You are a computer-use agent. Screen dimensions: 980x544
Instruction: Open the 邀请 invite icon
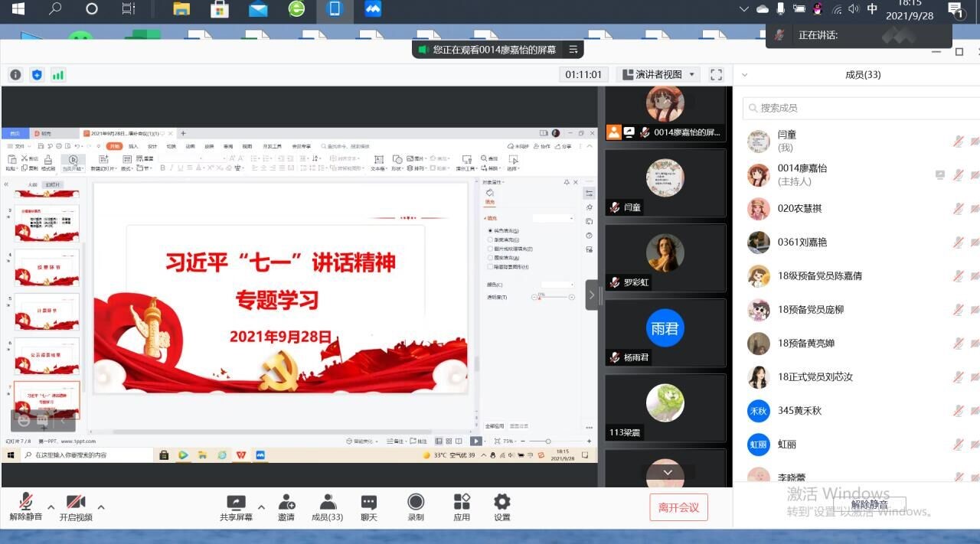tap(286, 503)
